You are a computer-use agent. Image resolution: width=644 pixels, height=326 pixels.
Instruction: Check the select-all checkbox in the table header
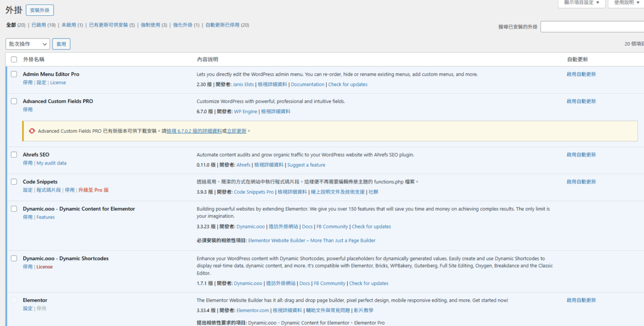[x=13, y=58]
